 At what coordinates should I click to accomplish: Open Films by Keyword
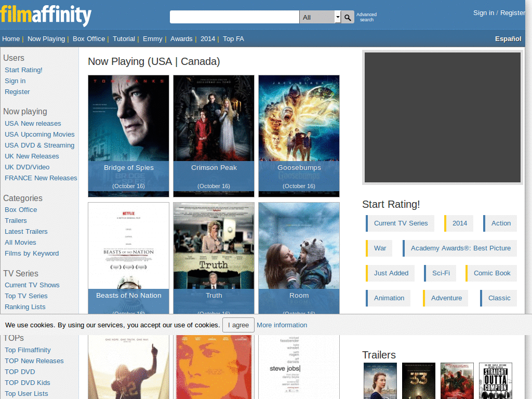(x=32, y=253)
